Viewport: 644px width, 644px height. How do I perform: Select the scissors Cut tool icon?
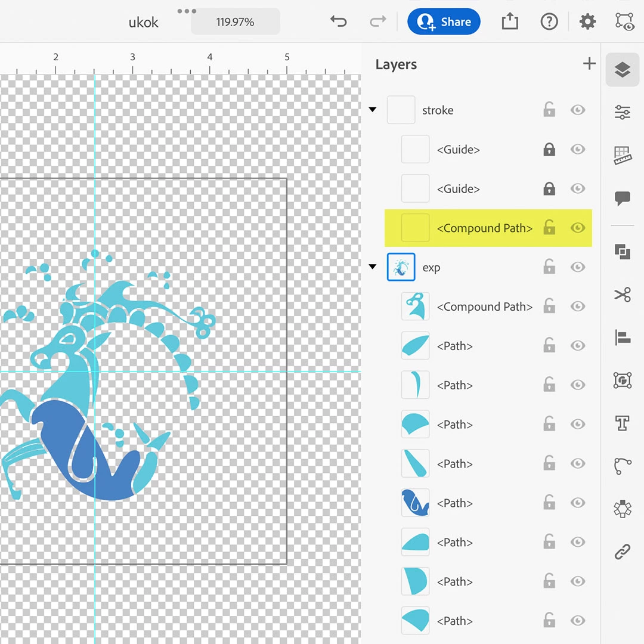(x=622, y=295)
